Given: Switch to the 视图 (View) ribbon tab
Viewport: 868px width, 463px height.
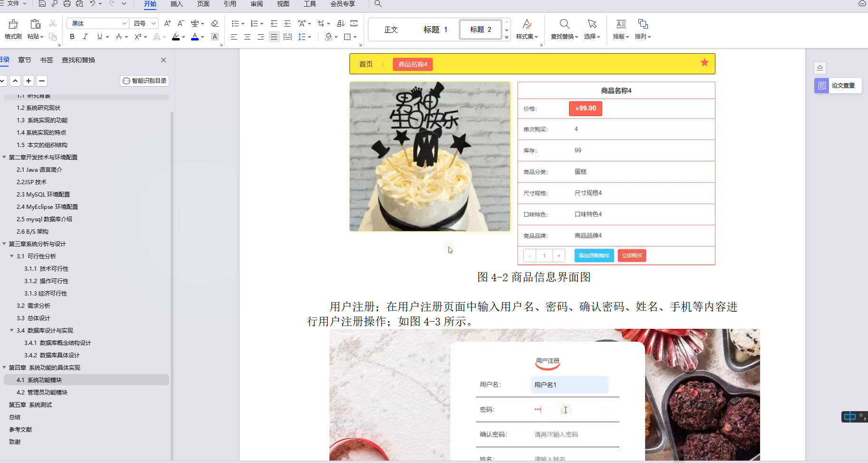Looking at the screenshot, I should 283,4.
